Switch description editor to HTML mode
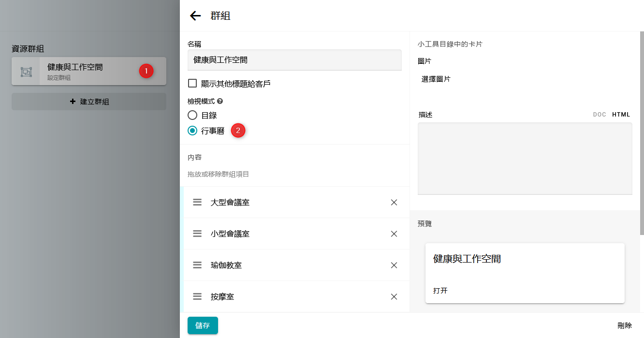This screenshot has height=338, width=644. pos(621,115)
